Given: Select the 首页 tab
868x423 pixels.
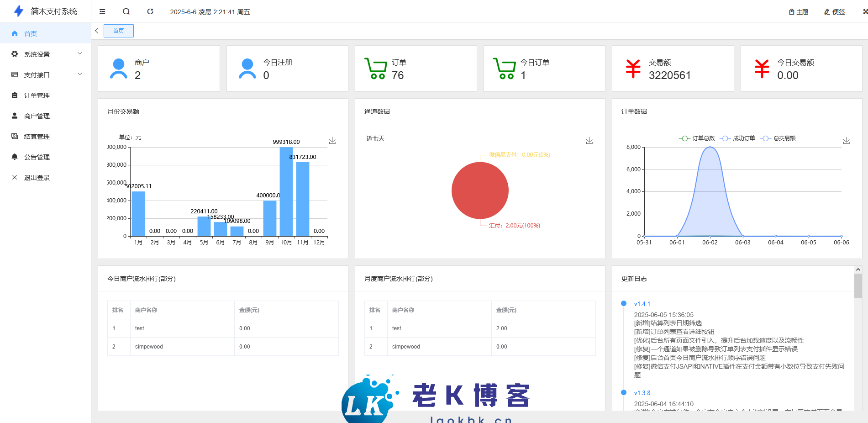Looking at the screenshot, I should pyautogui.click(x=119, y=31).
